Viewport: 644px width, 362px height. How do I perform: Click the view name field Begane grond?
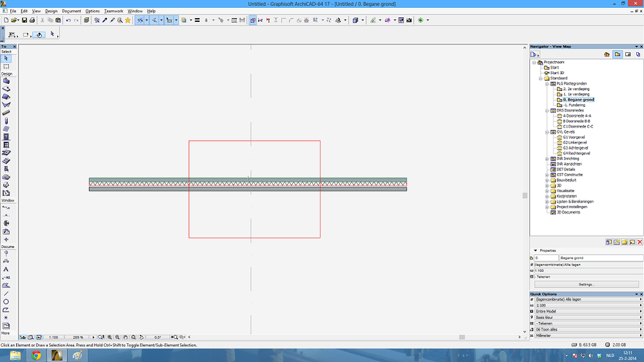tap(601, 258)
